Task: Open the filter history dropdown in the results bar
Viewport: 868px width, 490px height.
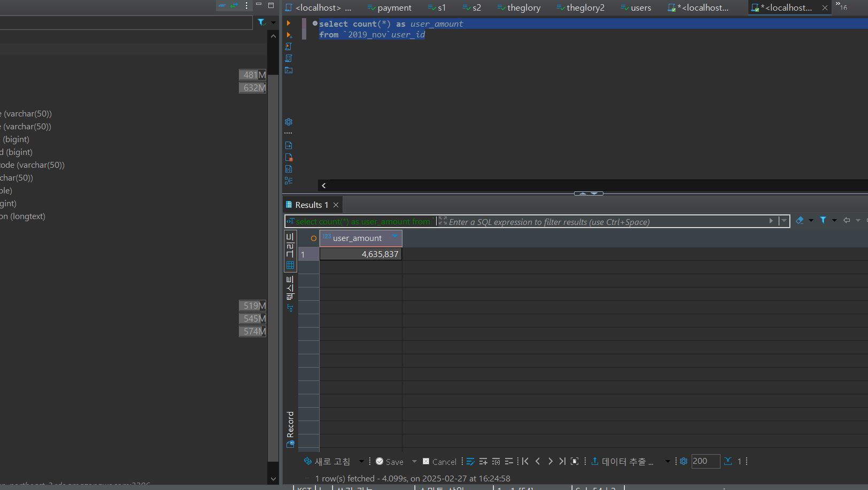Action: (x=784, y=221)
